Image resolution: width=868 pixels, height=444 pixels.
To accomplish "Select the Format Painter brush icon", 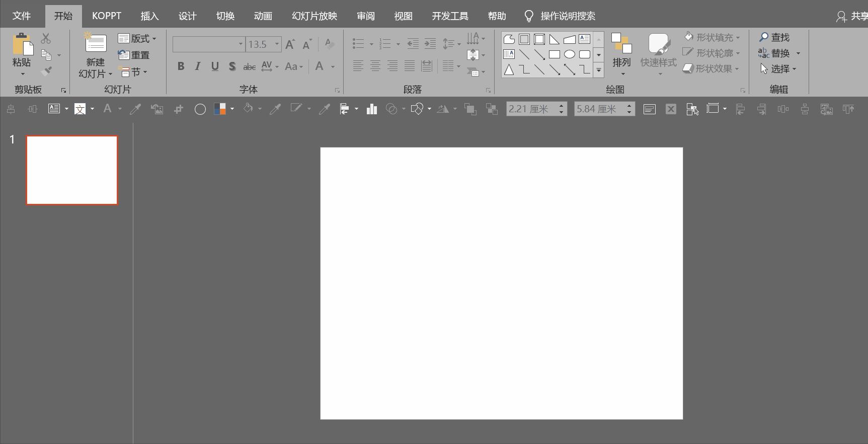I will click(46, 71).
